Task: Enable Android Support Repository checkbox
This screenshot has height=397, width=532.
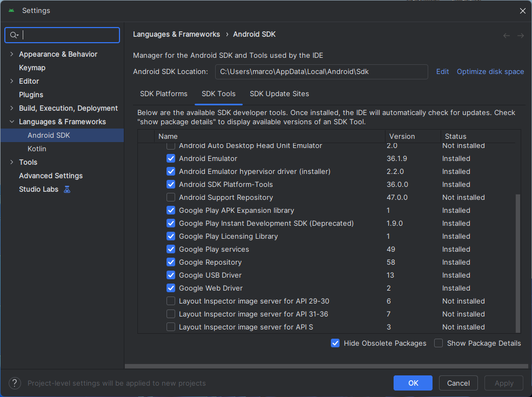Action: coord(171,198)
